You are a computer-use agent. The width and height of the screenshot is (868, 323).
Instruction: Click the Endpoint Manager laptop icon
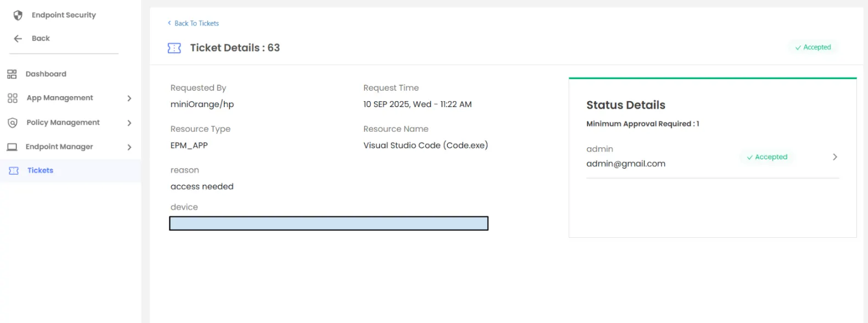12,147
